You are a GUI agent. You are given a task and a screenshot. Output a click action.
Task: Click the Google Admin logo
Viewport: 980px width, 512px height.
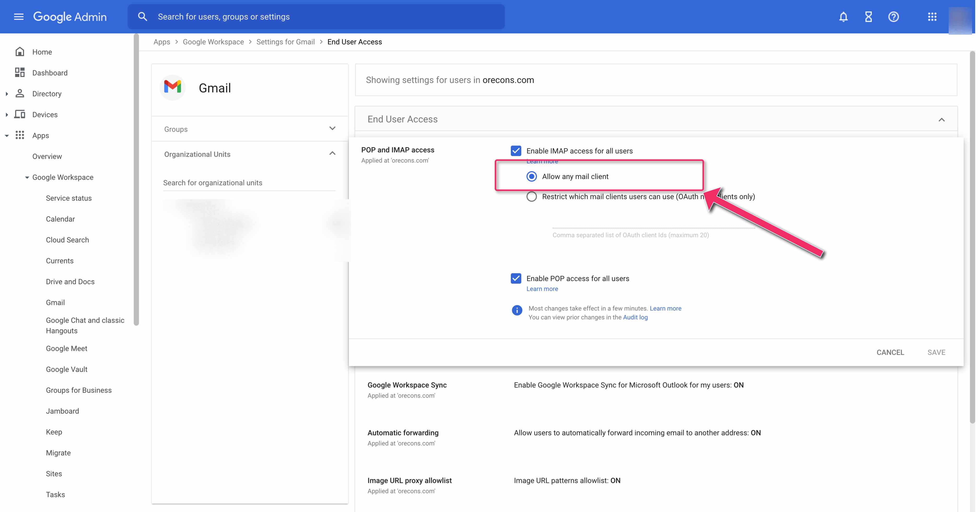tap(70, 17)
